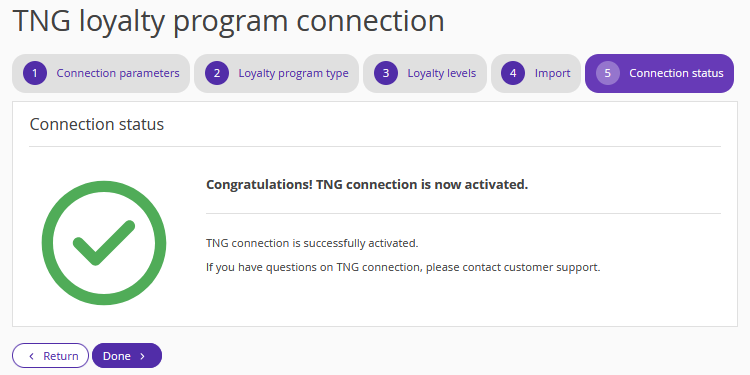750x375 pixels.
Task: Click the green success checkmark icon
Action: (x=104, y=243)
